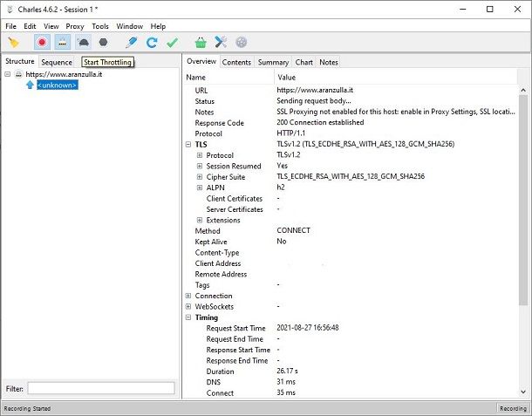Clear the session with the broom icon
532x416 pixels.
[x=14, y=43]
